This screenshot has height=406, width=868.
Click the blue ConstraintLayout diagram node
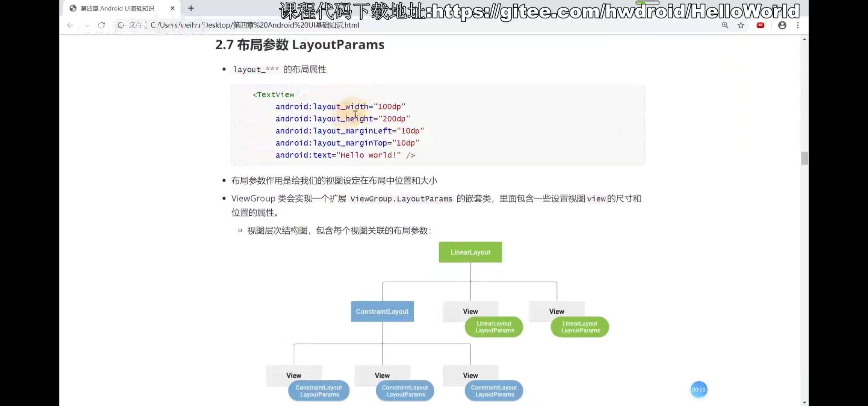[383, 311]
